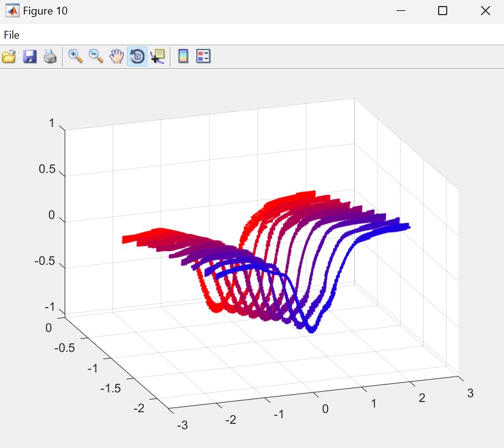Insert a colorbar via the toolbar icon
Screen dimensions: 504x448
(183, 57)
